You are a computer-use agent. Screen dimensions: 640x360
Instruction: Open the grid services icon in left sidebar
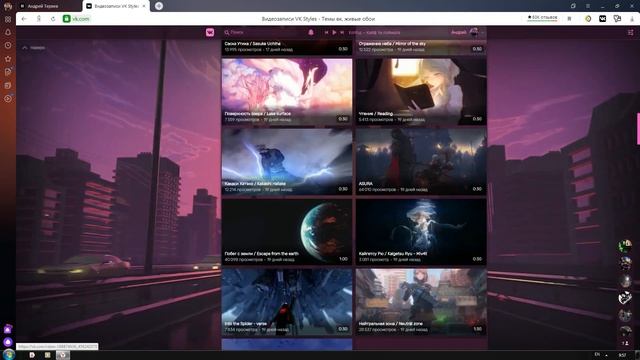pyautogui.click(x=8, y=19)
